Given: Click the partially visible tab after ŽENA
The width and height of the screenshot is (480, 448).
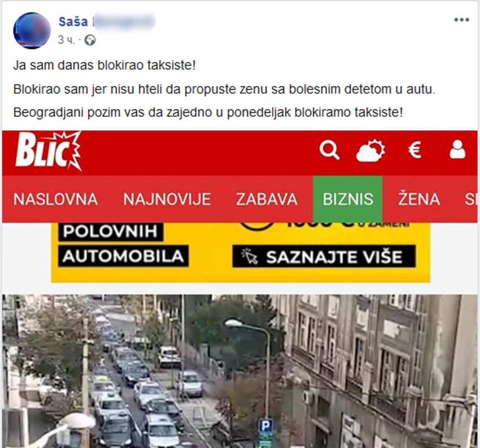Looking at the screenshot, I should 471,199.
